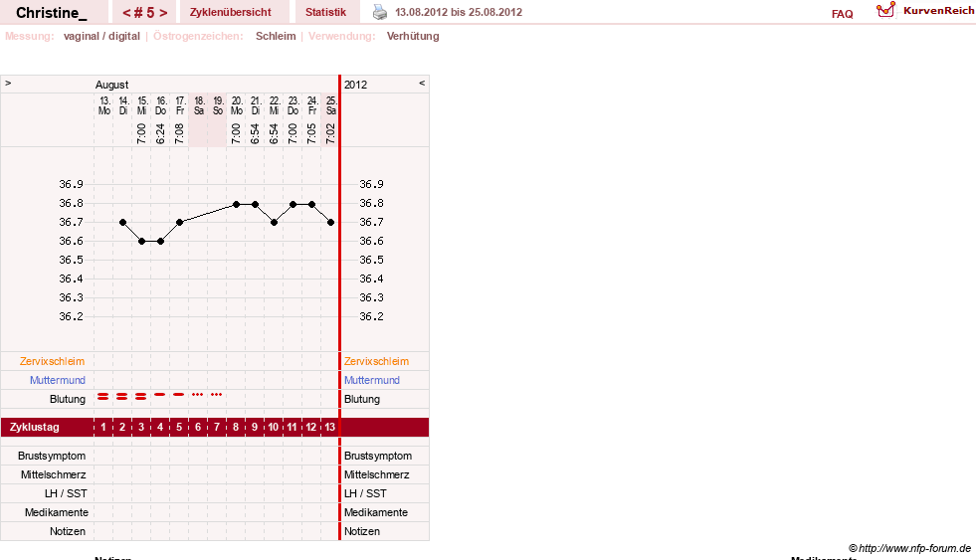Click cycle day 8 in Zyklustag row
Image resolution: width=976 pixels, height=560 pixels.
(236, 428)
